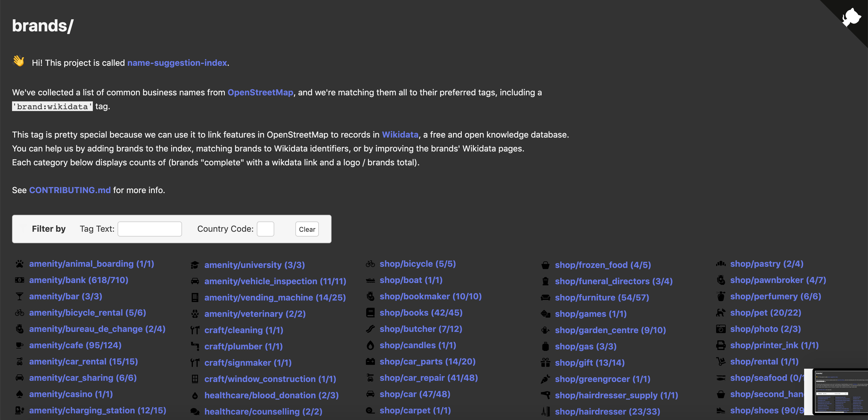Screen dimensions: 868x420
Task: Click the hairdryer icon beside shop/hairdresser_supply
Action: pyautogui.click(x=546, y=395)
